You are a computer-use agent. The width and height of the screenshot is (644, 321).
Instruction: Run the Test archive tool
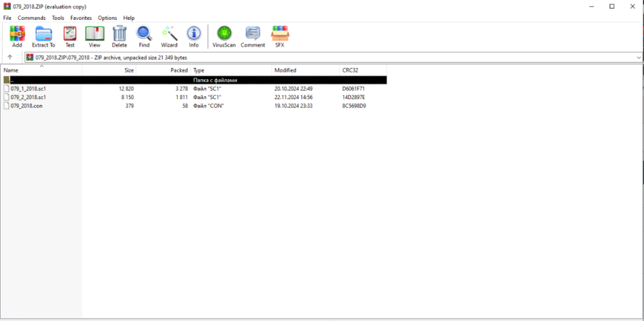pos(70,36)
